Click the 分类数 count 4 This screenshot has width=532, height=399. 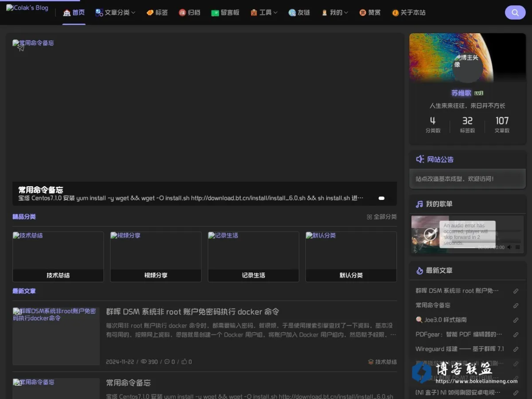point(433,121)
